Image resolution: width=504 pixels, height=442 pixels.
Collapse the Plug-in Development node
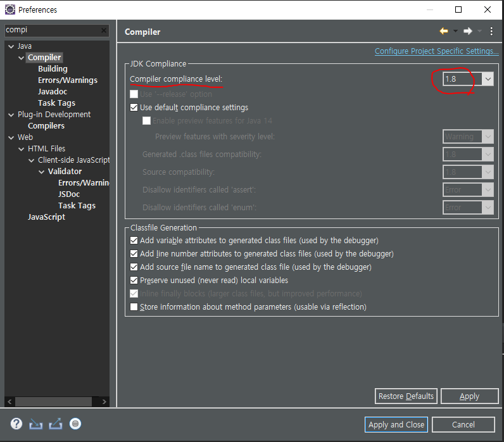(x=11, y=115)
